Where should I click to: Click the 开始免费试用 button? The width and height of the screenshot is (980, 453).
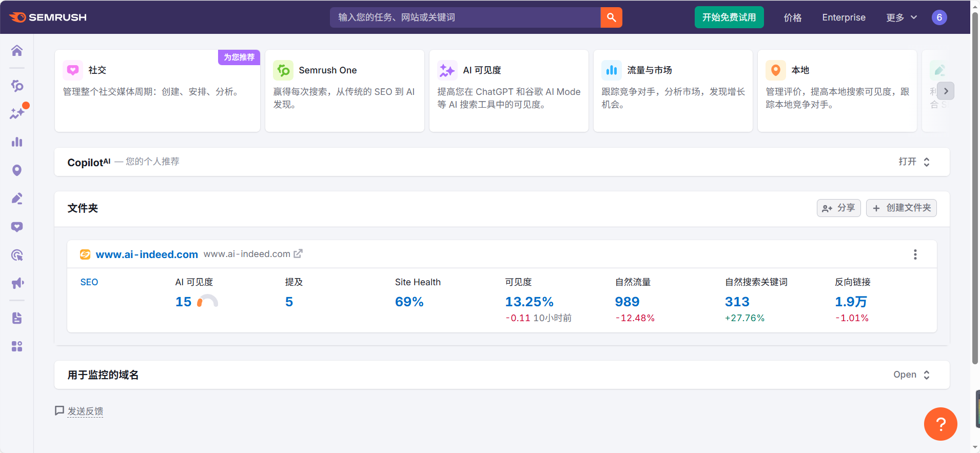pyautogui.click(x=729, y=17)
